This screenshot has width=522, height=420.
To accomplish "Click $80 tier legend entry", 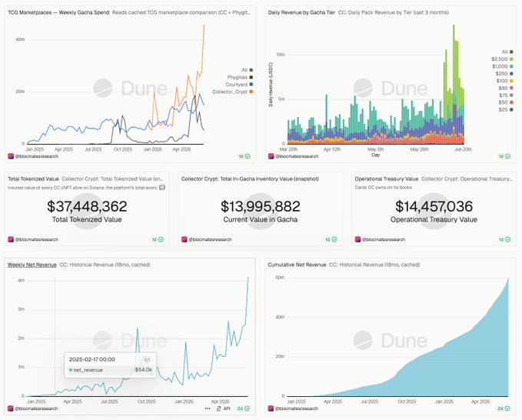I will pyautogui.click(x=506, y=88).
